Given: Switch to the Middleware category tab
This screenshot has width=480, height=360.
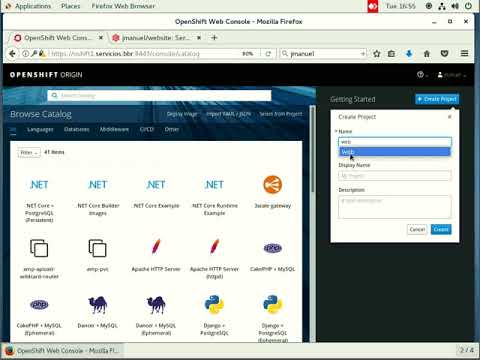Looking at the screenshot, I should tap(114, 129).
